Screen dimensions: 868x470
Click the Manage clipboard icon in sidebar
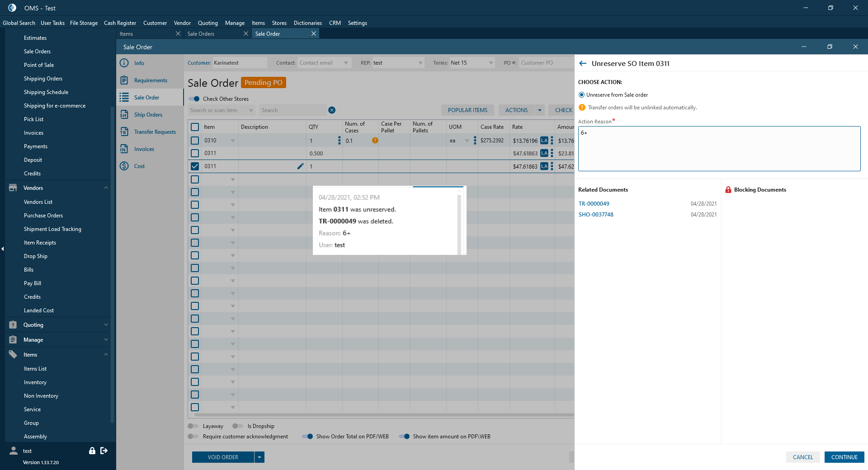(13, 339)
